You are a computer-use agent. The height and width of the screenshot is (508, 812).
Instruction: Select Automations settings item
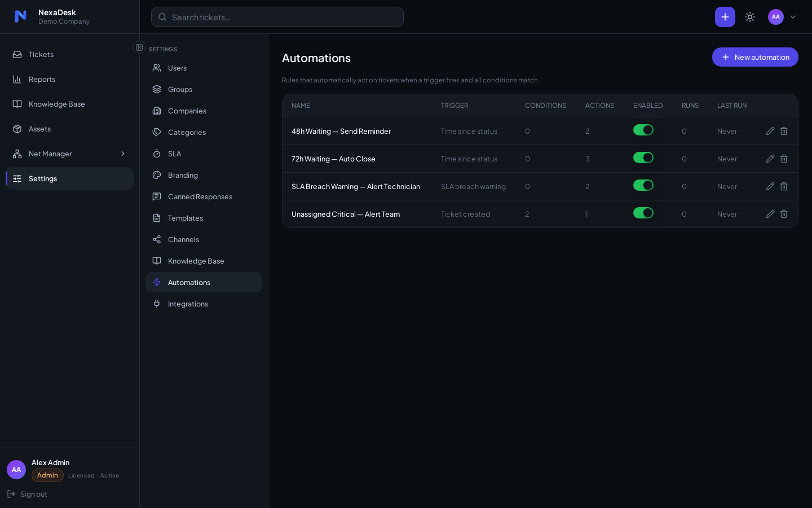(204, 282)
